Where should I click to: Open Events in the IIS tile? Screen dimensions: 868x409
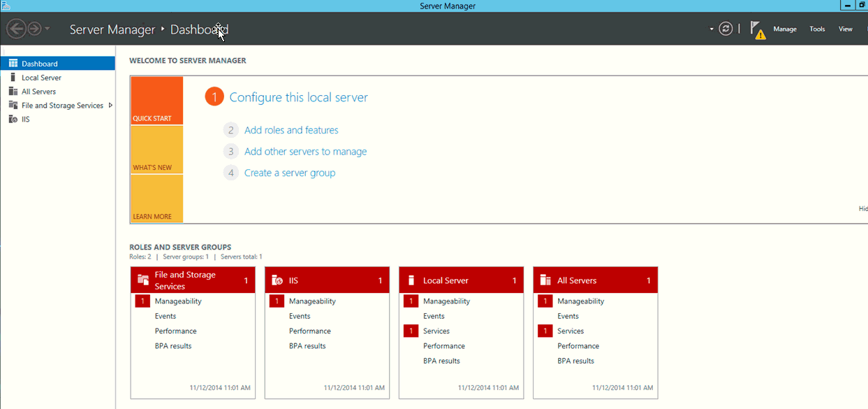coord(300,316)
